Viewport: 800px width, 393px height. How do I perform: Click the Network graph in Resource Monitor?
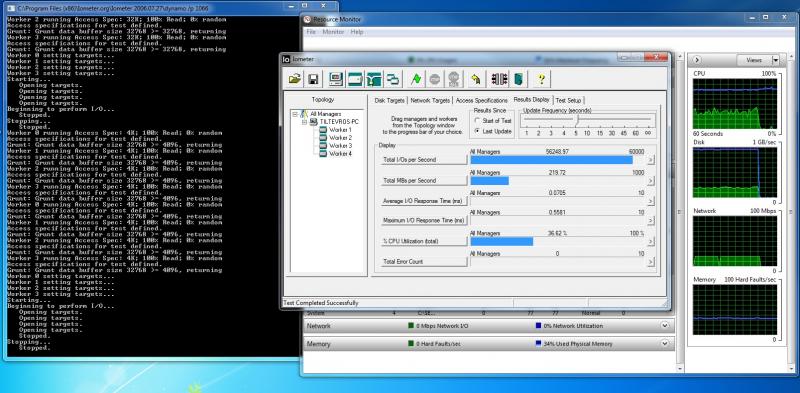click(735, 241)
